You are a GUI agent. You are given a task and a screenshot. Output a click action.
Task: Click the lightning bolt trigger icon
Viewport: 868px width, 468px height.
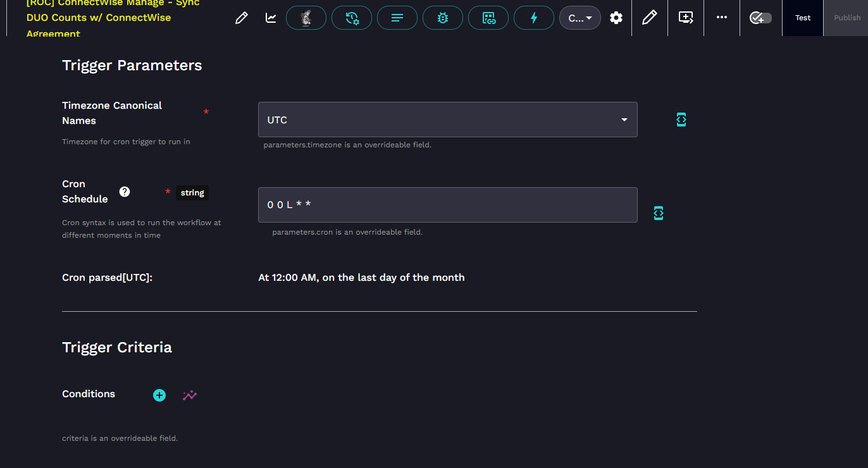(533, 18)
